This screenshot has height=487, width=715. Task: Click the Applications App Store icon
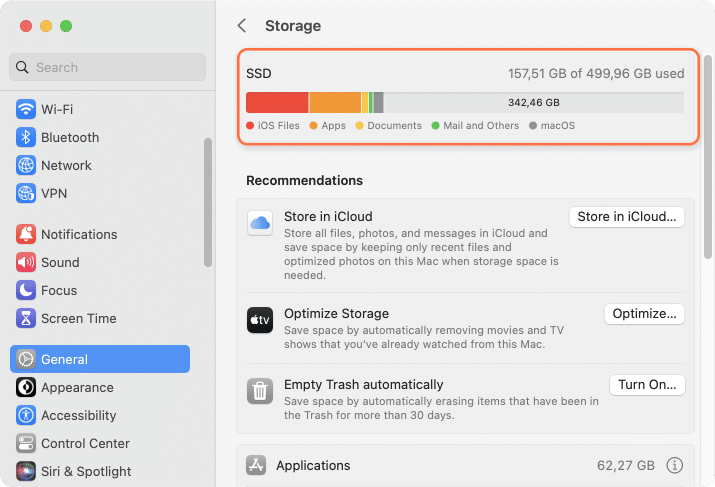pos(256,465)
